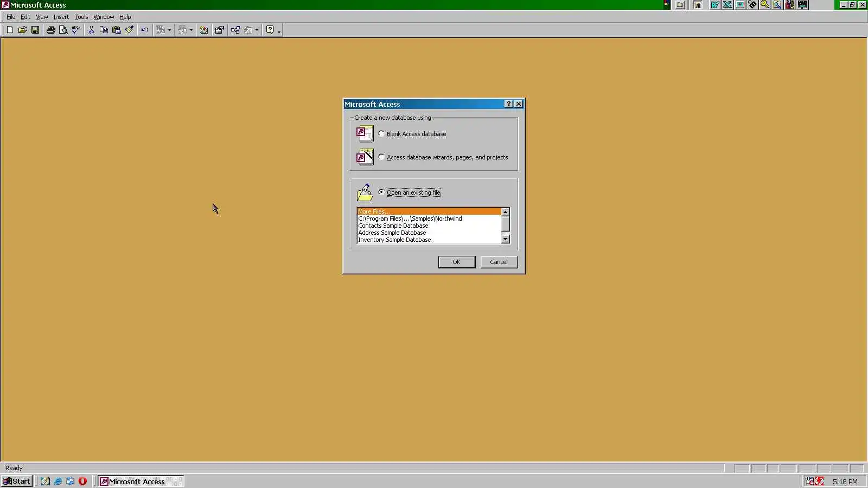Open Print Preview from the toolbar
The width and height of the screenshot is (868, 488).
point(63,30)
